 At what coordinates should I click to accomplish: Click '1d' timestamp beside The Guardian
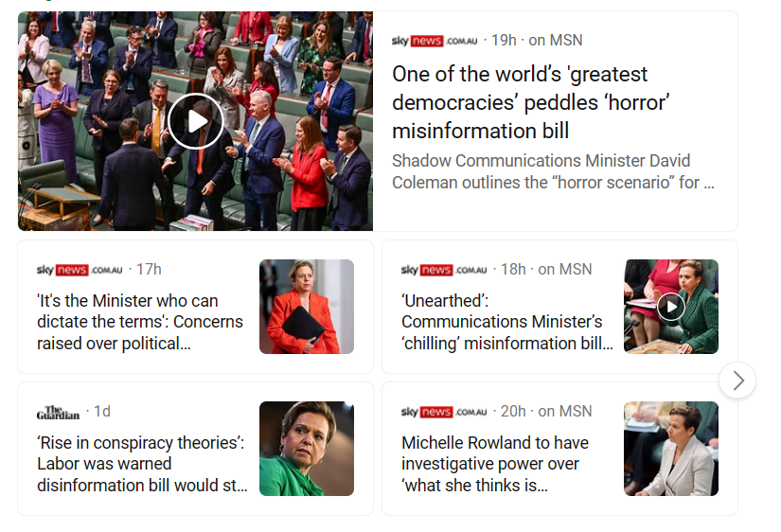[x=102, y=412]
